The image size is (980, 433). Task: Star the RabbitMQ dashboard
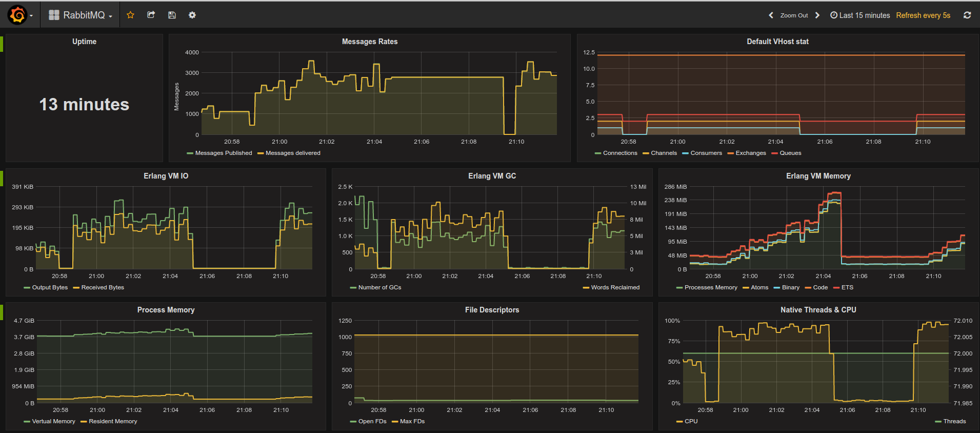(130, 15)
